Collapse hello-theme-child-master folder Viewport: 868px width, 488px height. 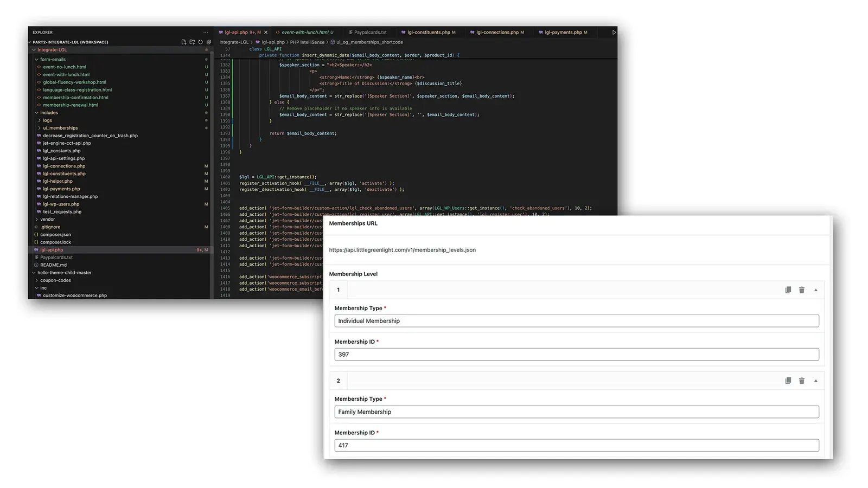65,273
